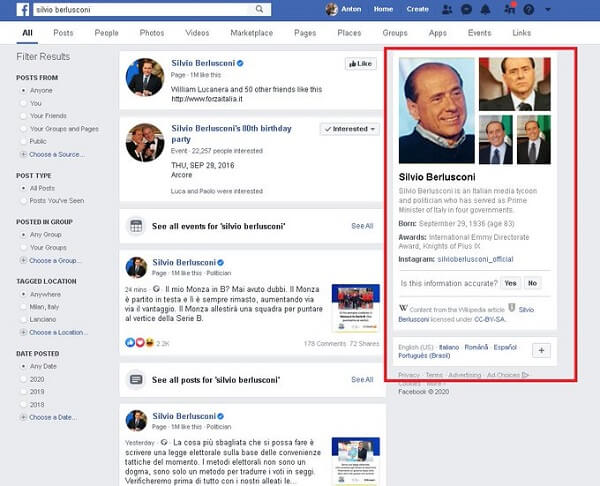Screen dimensions: 600x486
Task: Switch to the Events tab
Action: coord(479,33)
